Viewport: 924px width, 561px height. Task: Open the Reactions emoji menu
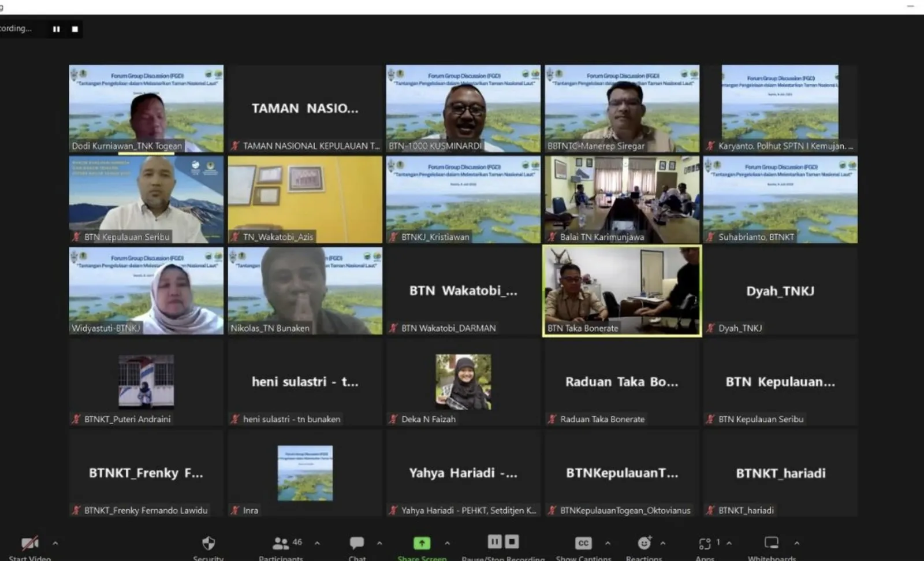(644, 544)
